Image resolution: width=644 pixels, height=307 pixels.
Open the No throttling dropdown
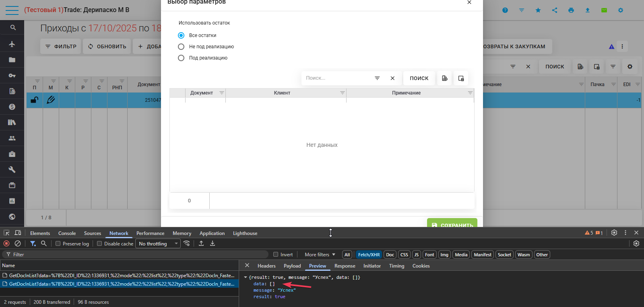pos(158,243)
